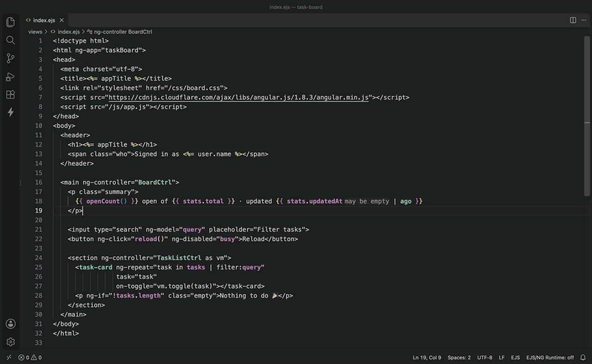Select the lightning bolt activity bar icon
Screen dimensions: 592x364
coord(10,112)
